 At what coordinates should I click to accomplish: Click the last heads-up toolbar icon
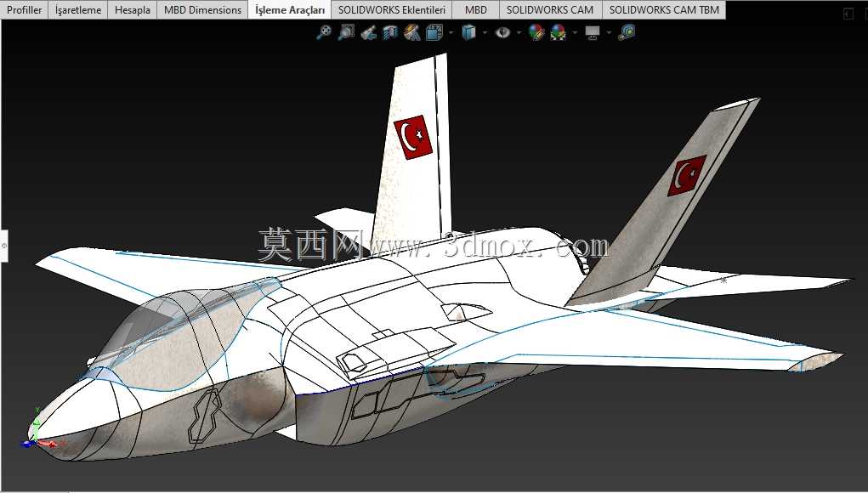(x=627, y=32)
